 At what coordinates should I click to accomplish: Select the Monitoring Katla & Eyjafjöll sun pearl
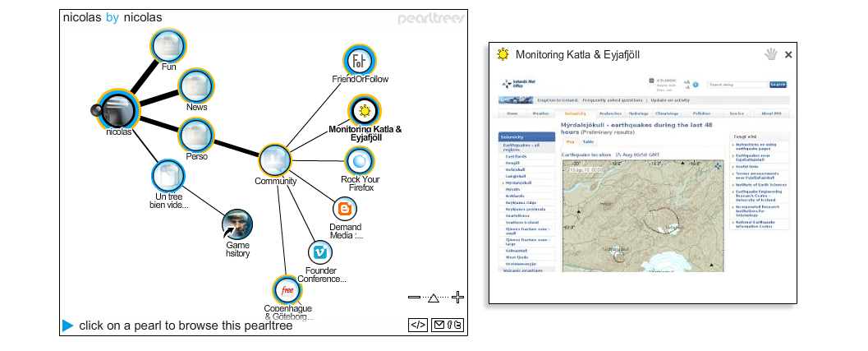(365, 111)
